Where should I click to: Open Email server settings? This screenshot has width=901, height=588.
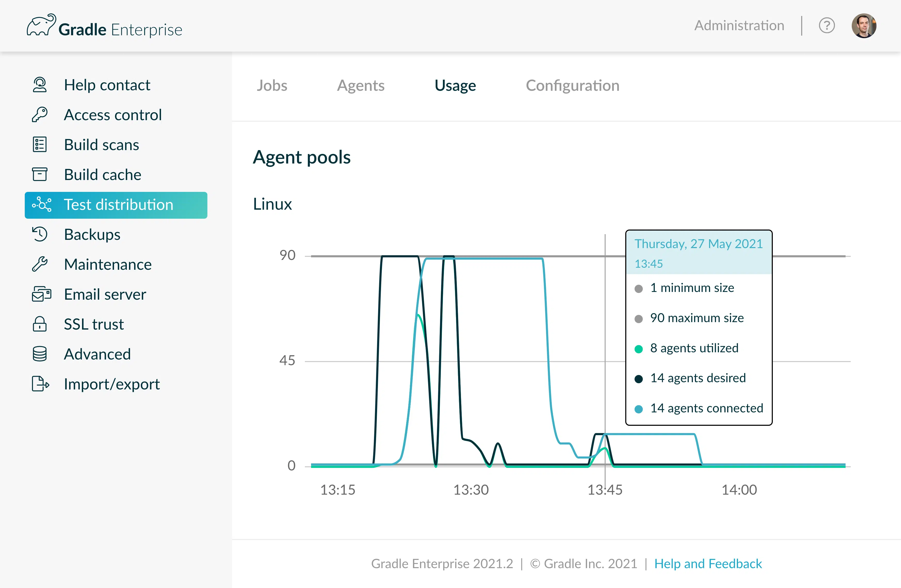[116, 294]
